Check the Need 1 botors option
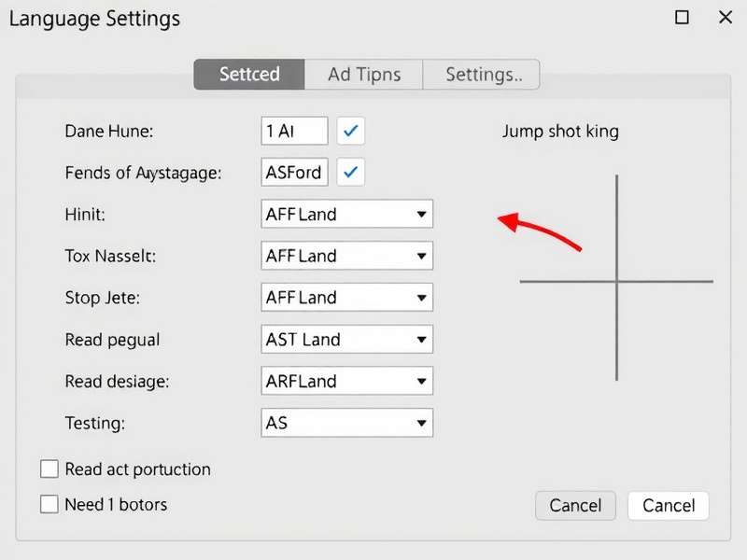 (49, 504)
